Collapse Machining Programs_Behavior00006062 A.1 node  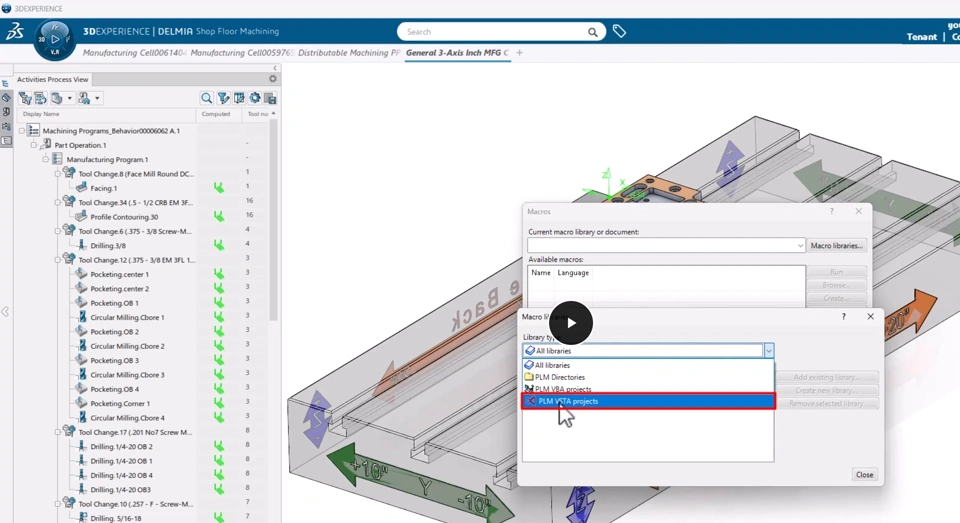click(x=22, y=130)
